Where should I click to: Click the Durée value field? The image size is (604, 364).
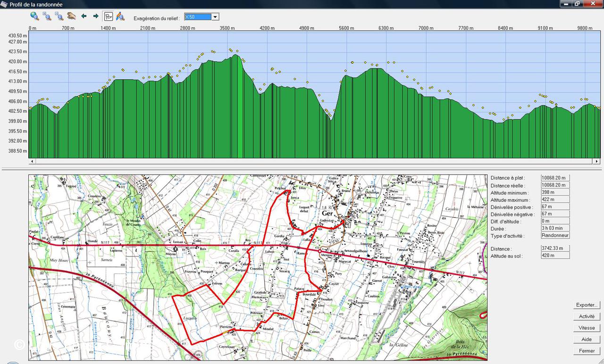coord(555,228)
